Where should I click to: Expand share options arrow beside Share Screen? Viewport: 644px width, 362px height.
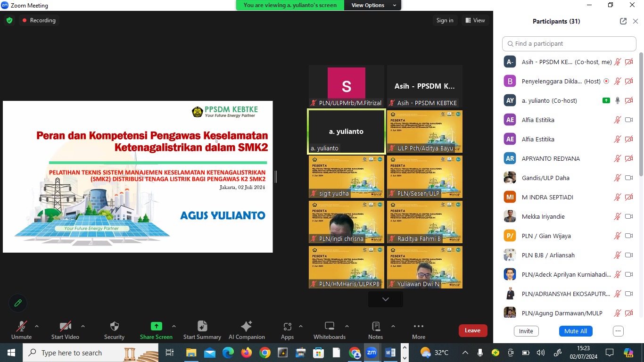tap(173, 326)
